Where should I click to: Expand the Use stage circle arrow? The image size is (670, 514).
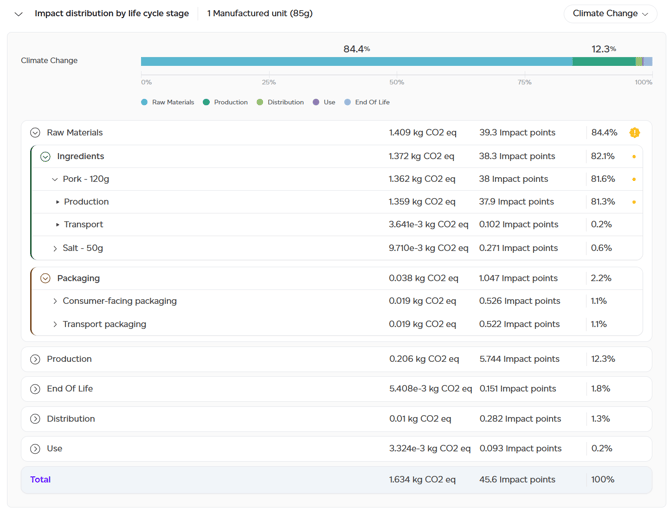(x=35, y=449)
